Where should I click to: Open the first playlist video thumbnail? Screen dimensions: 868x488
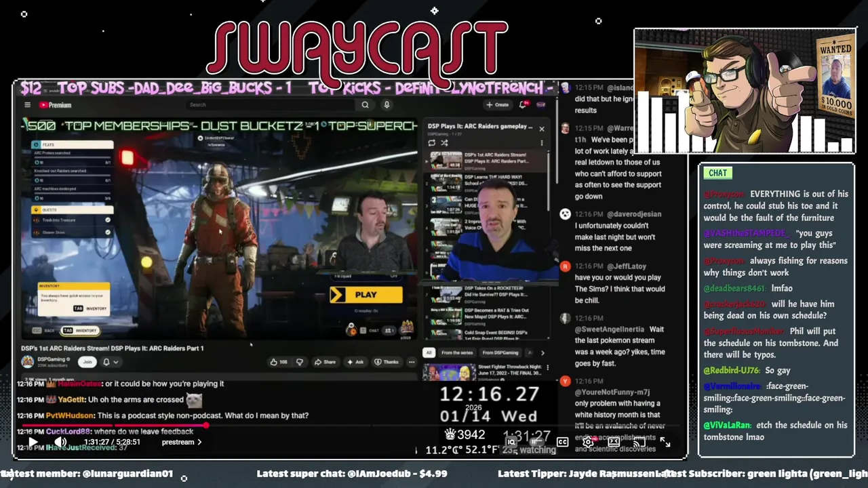click(446, 160)
